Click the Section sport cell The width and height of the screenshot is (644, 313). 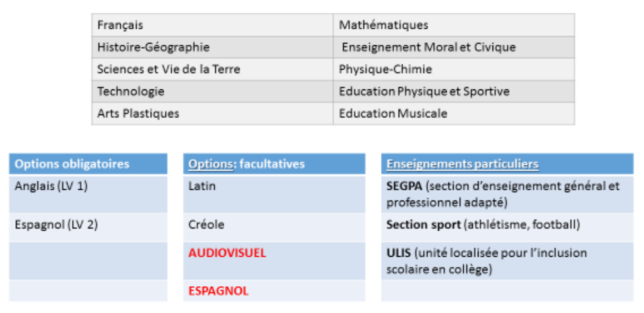483,225
